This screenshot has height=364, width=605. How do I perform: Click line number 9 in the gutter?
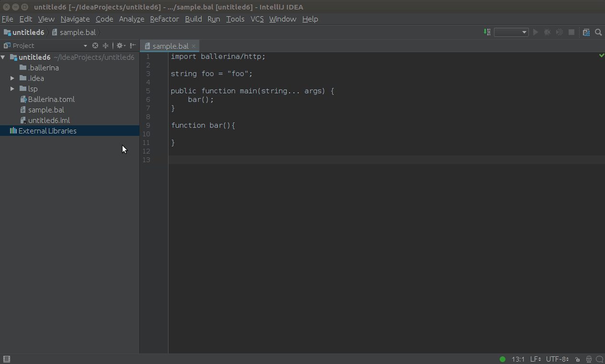[x=148, y=125]
